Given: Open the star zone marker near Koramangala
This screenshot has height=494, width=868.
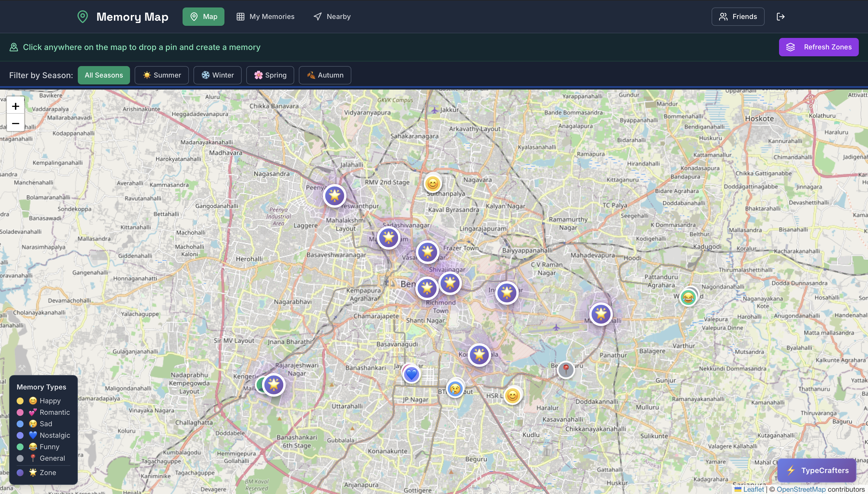Looking at the screenshot, I should pos(479,354).
